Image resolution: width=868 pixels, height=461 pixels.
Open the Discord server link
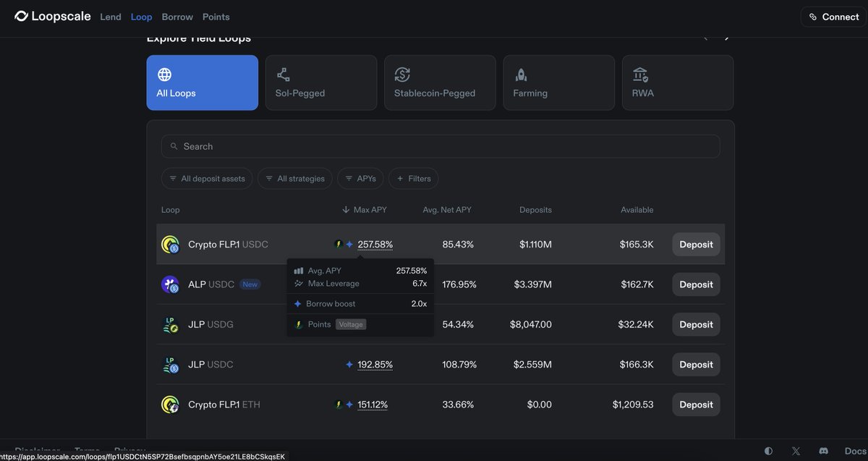click(823, 451)
